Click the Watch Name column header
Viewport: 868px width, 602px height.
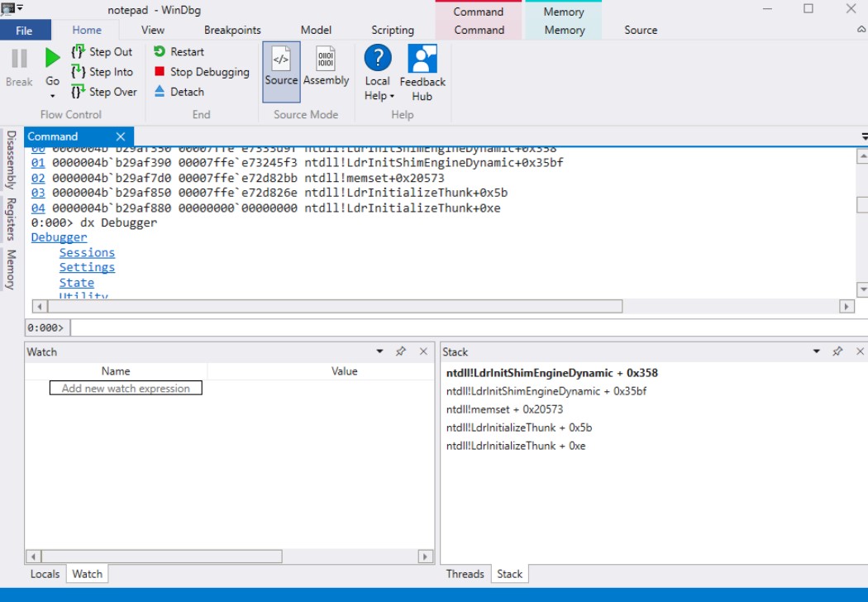(x=116, y=371)
